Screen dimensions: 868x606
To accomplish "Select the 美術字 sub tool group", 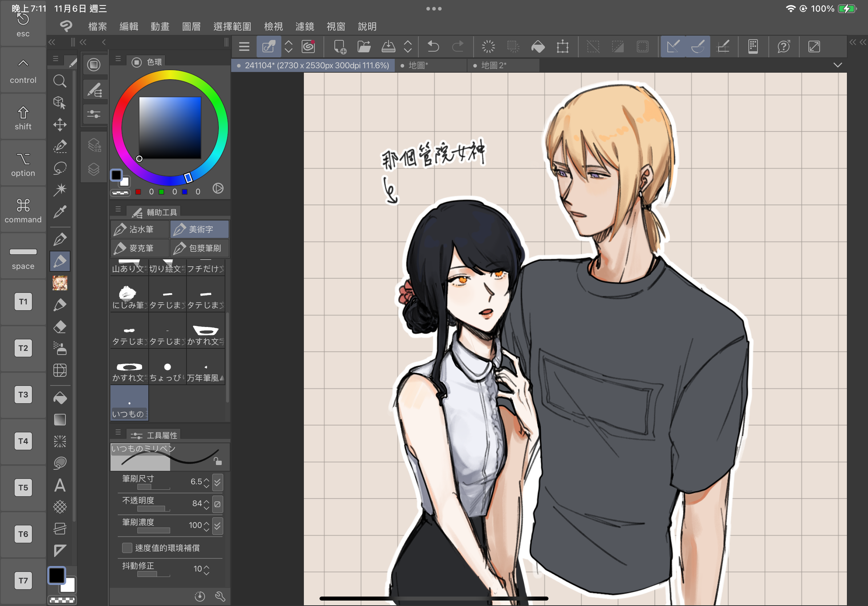I will click(x=200, y=229).
